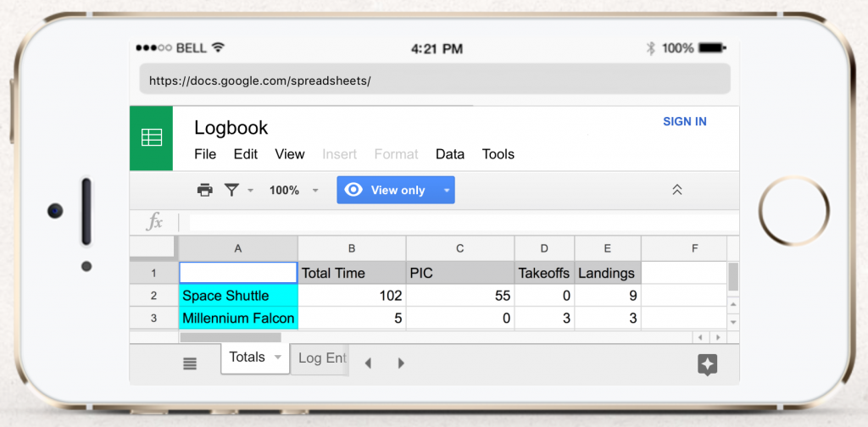Click the vertical scrollbar down arrow
Image resolution: width=868 pixels, height=427 pixels.
pos(733,321)
